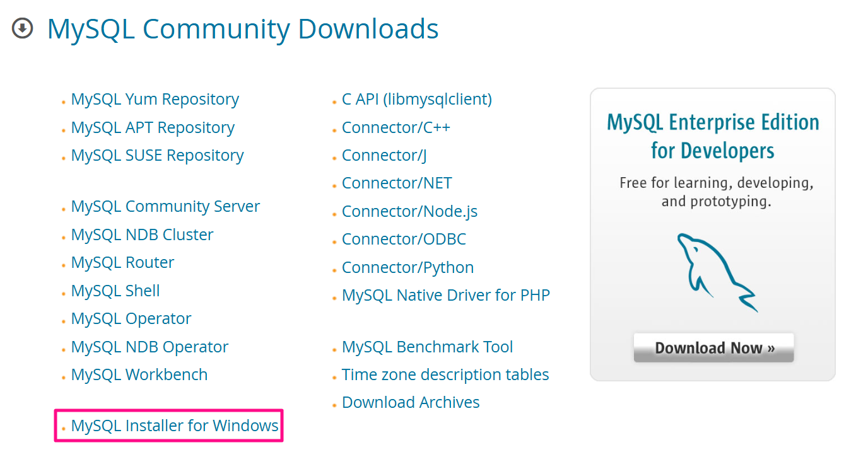This screenshot has width=868, height=469.
Task: Click MySQL Enterprise Edition for Developers heading
Action: [x=713, y=136]
